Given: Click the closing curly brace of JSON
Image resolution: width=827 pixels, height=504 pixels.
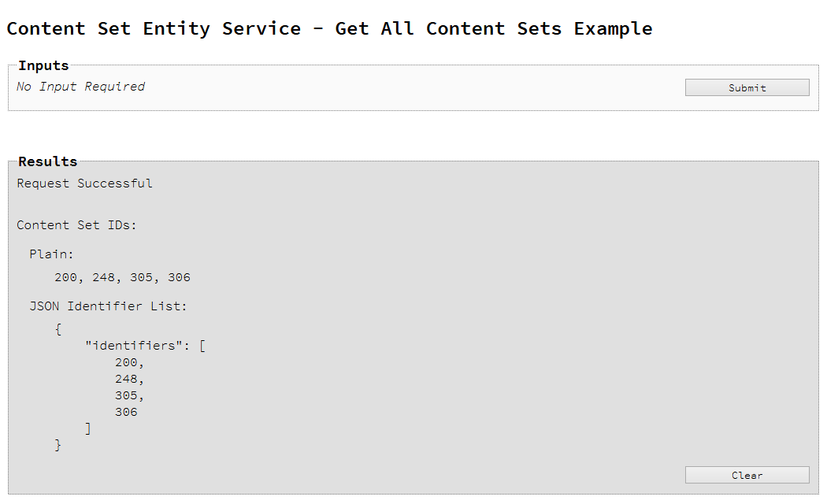Looking at the screenshot, I should click(x=58, y=445).
